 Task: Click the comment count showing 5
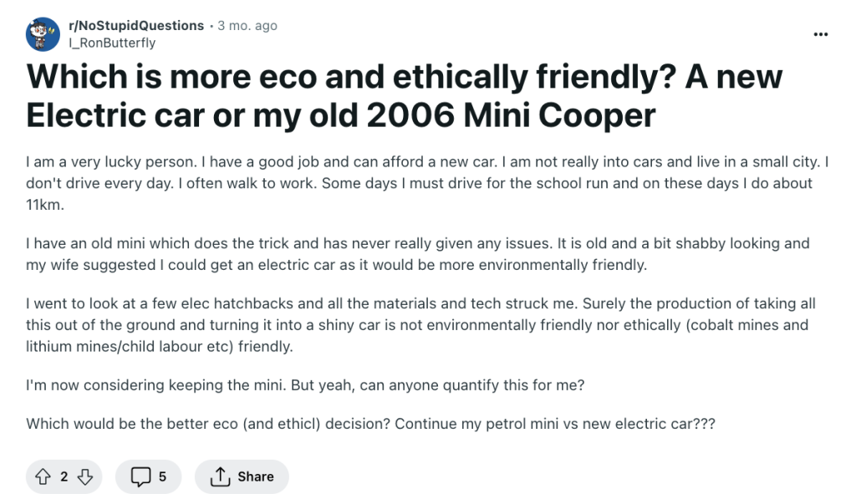162,476
